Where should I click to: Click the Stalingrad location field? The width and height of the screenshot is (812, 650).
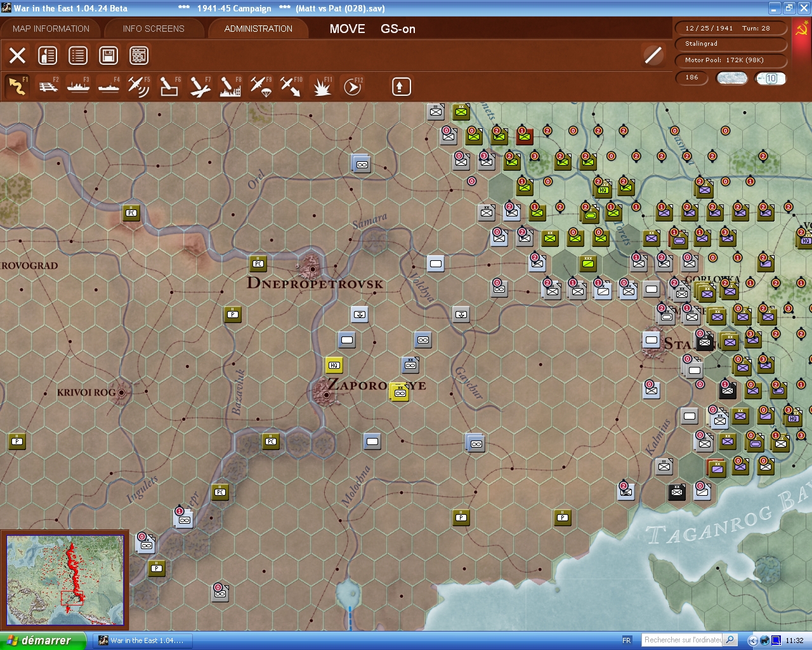click(731, 44)
